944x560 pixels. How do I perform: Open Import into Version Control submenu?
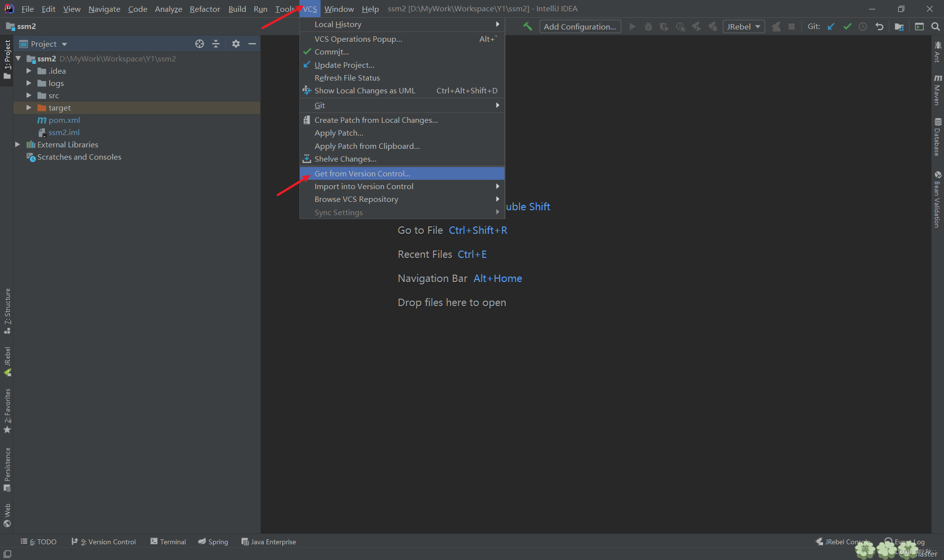[402, 186]
